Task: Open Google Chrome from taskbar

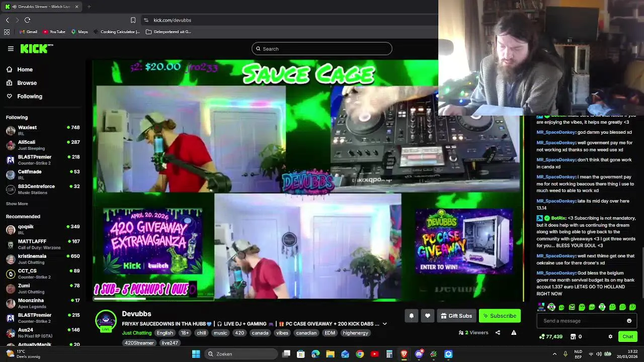Action: click(360, 354)
